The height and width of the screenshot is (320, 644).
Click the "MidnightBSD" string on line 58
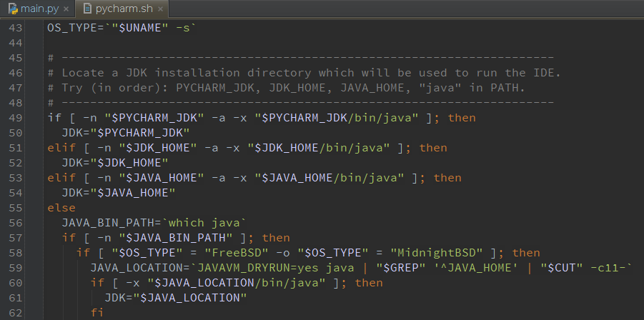tap(437, 253)
